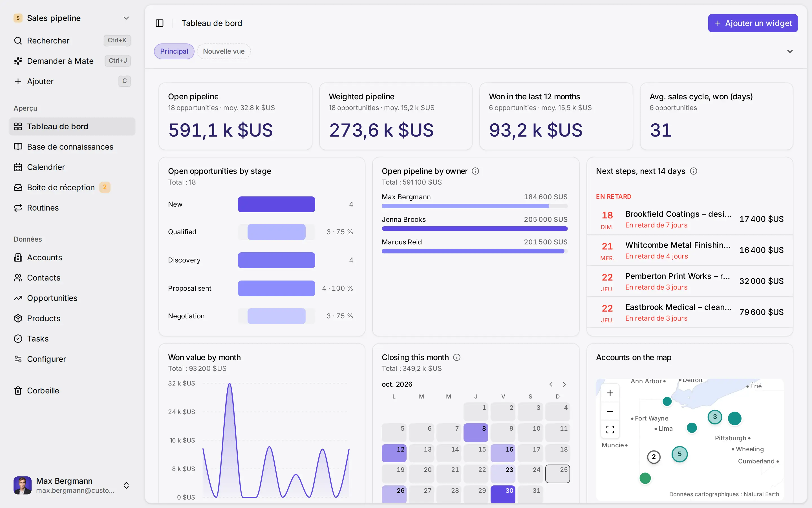Click Ajouter un widget button
Viewport: 812px width, 508px height.
753,23
